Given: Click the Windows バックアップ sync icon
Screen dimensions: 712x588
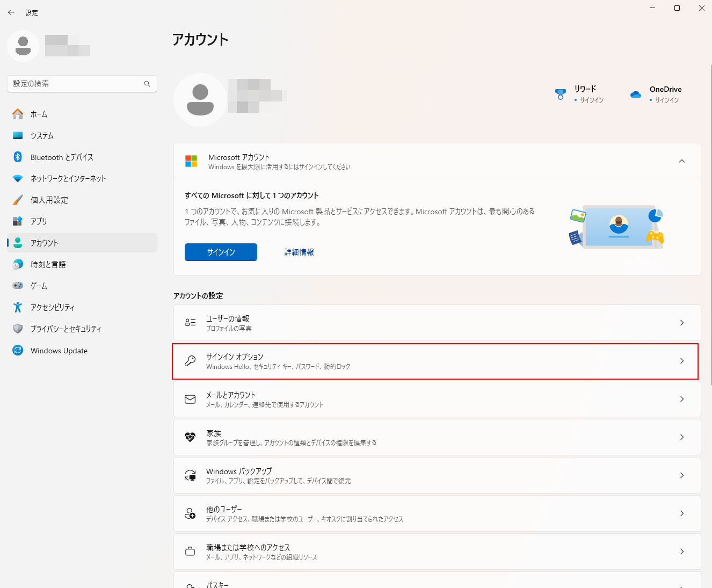Looking at the screenshot, I should 190,475.
